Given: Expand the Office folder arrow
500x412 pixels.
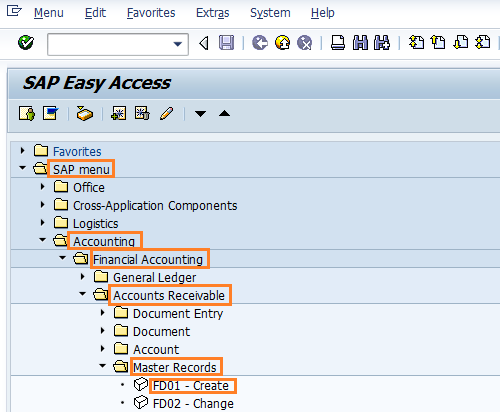Looking at the screenshot, I should coord(43,187).
